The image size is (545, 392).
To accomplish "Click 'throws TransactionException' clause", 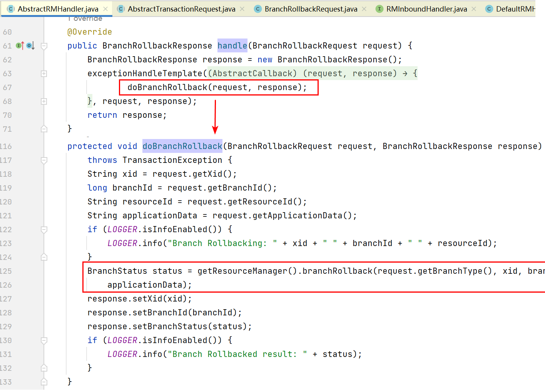I will pyautogui.click(x=155, y=160).
